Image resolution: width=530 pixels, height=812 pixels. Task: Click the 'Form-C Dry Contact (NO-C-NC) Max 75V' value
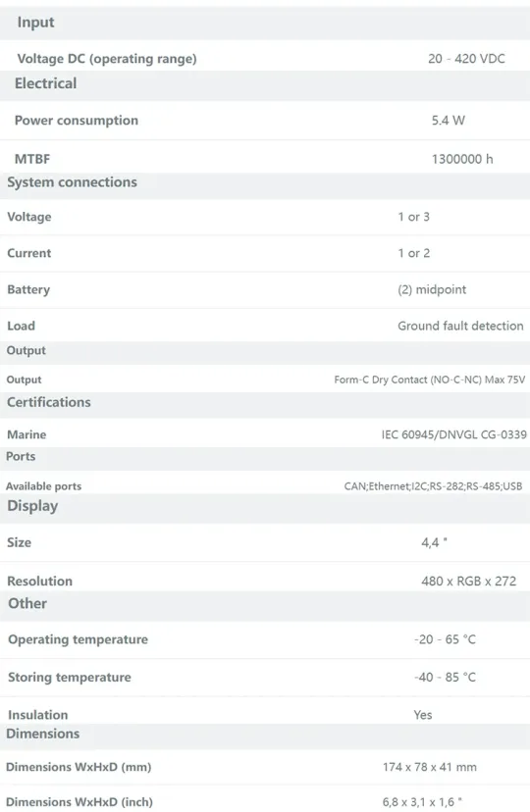tap(430, 380)
